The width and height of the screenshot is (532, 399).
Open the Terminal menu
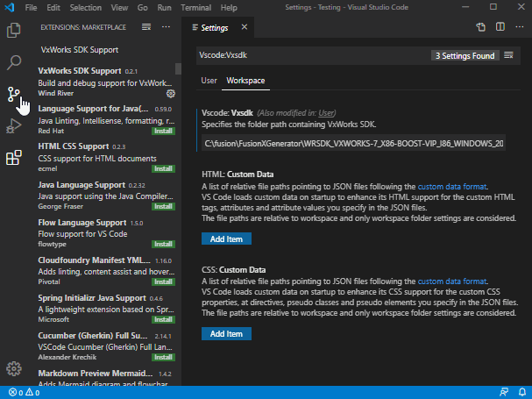click(x=195, y=8)
